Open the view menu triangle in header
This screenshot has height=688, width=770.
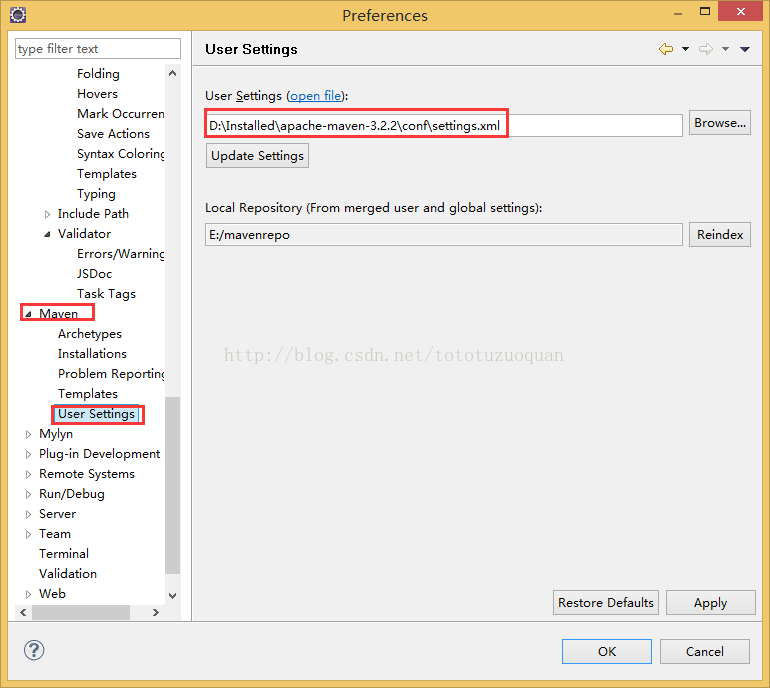(744, 49)
